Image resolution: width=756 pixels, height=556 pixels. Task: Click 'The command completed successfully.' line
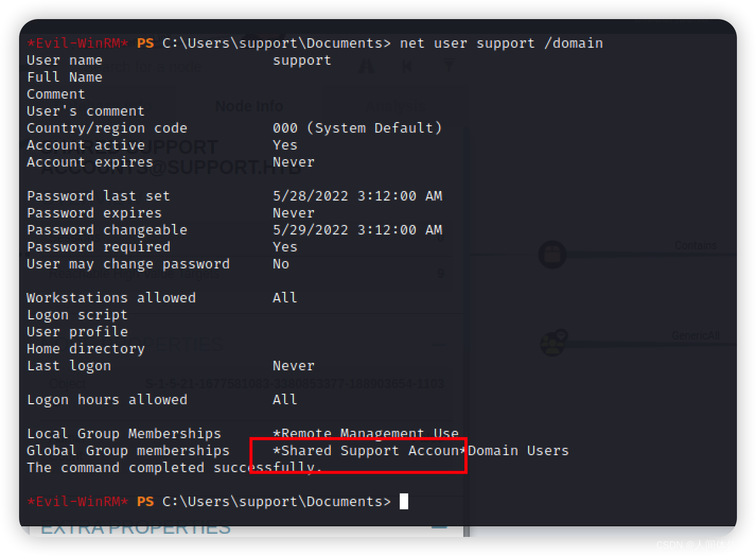click(175, 467)
